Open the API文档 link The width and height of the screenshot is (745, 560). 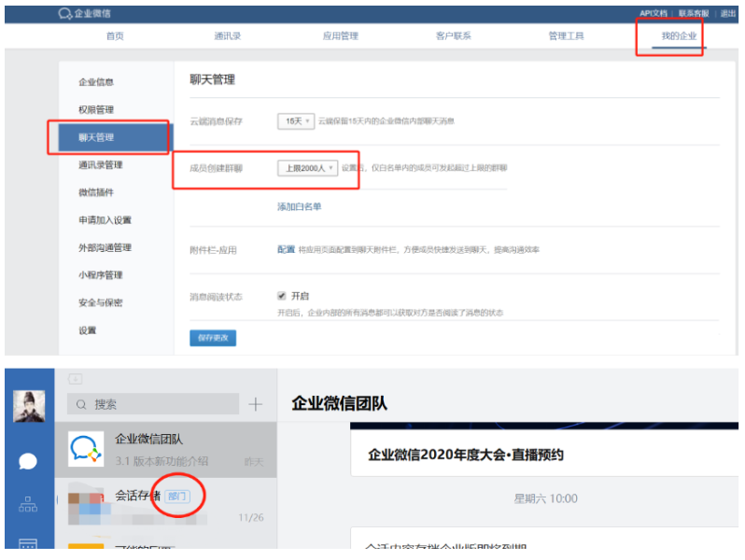pos(654,13)
